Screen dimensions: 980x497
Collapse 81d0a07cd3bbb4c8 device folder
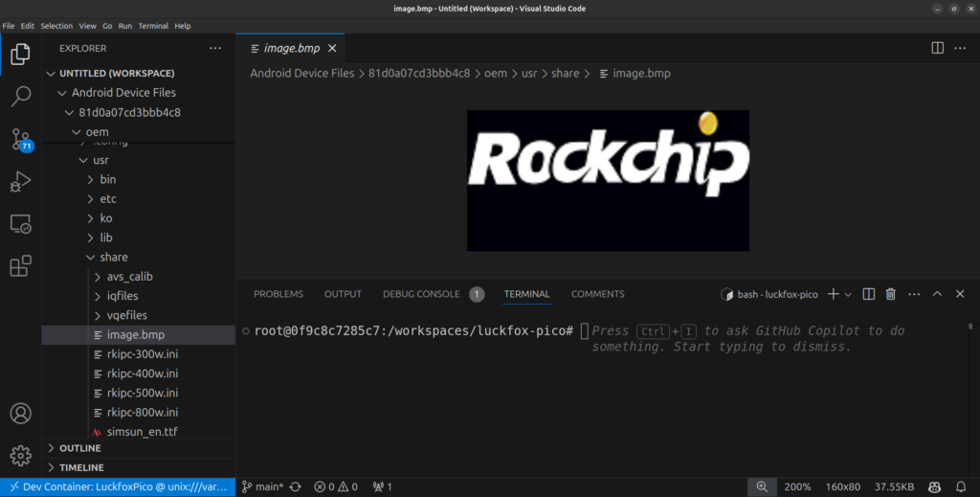pyautogui.click(x=138, y=113)
